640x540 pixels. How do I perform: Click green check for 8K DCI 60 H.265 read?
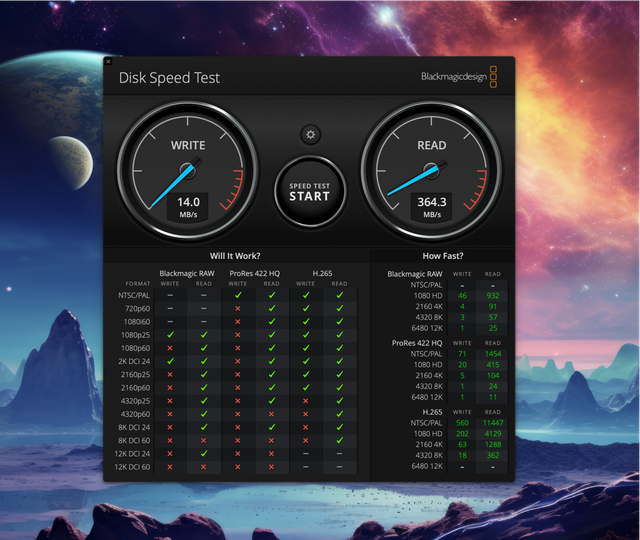(x=340, y=440)
